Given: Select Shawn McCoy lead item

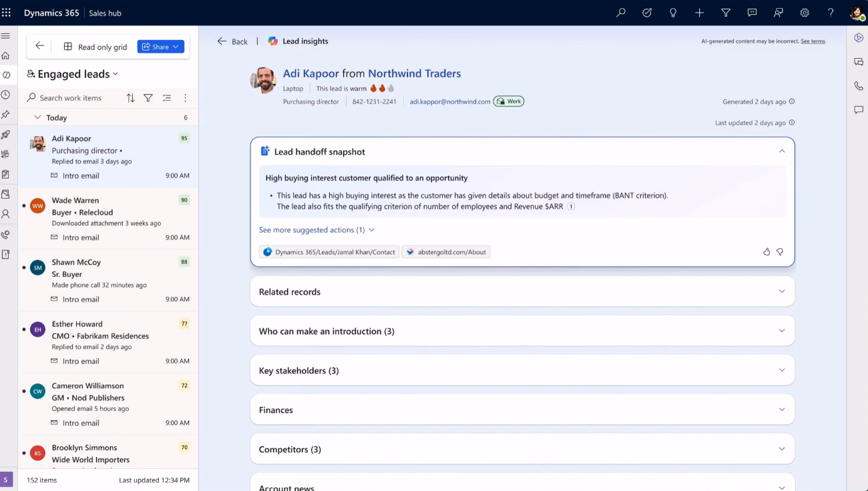Looking at the screenshot, I should coord(108,280).
